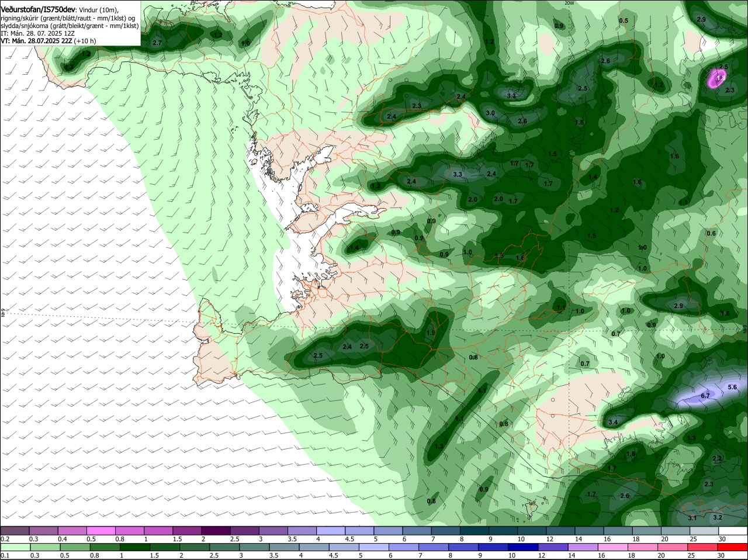The width and height of the screenshot is (748, 560).
Task: Select the bright pink swatch above 0.5 in the top legend row
Action: point(101,531)
